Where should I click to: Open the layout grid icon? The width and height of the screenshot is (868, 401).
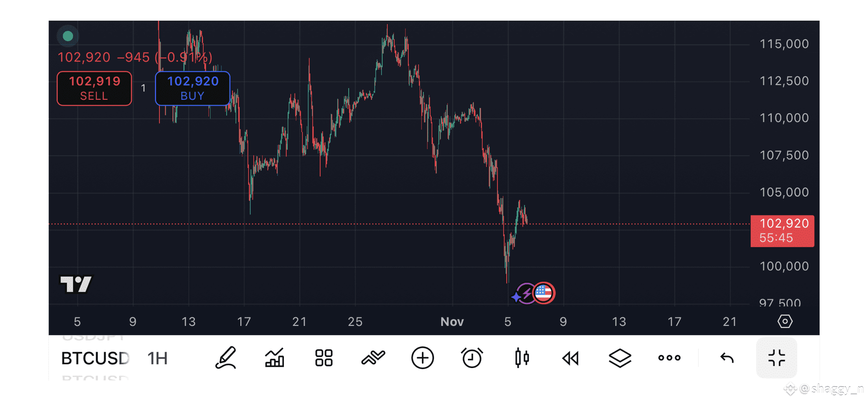click(x=324, y=358)
